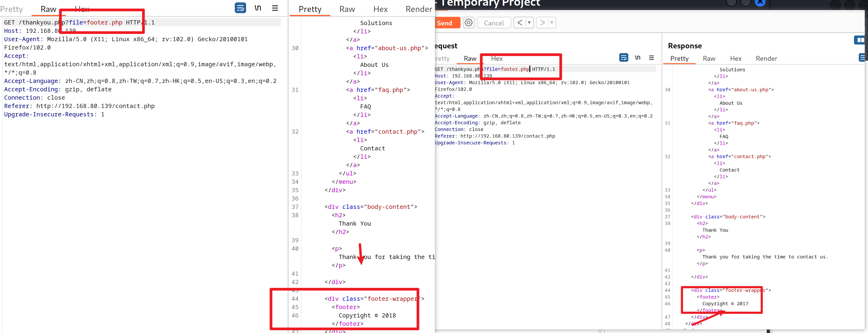Switch to side-by-side layout icon
Image resolution: width=868 pixels, height=333 pixels.
tap(860, 40)
